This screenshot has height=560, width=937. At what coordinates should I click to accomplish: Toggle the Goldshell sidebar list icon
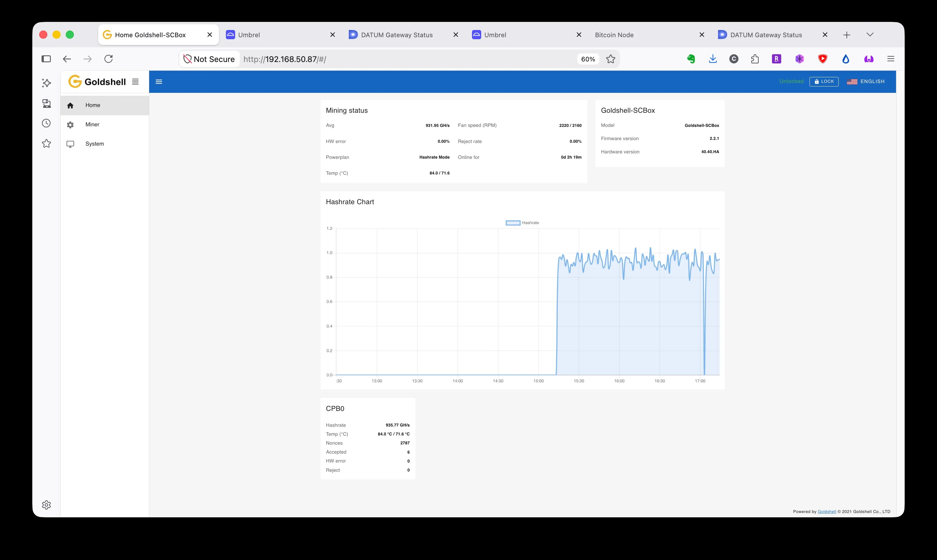135,82
